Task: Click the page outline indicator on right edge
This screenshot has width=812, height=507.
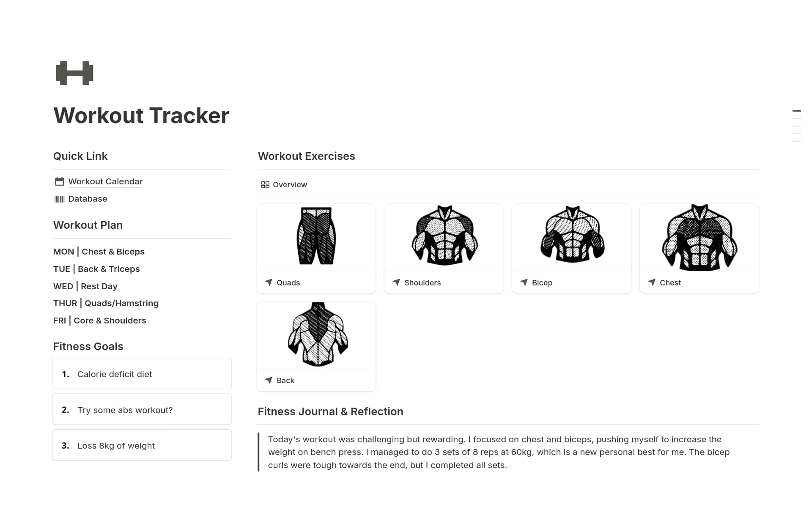Action: (x=797, y=125)
